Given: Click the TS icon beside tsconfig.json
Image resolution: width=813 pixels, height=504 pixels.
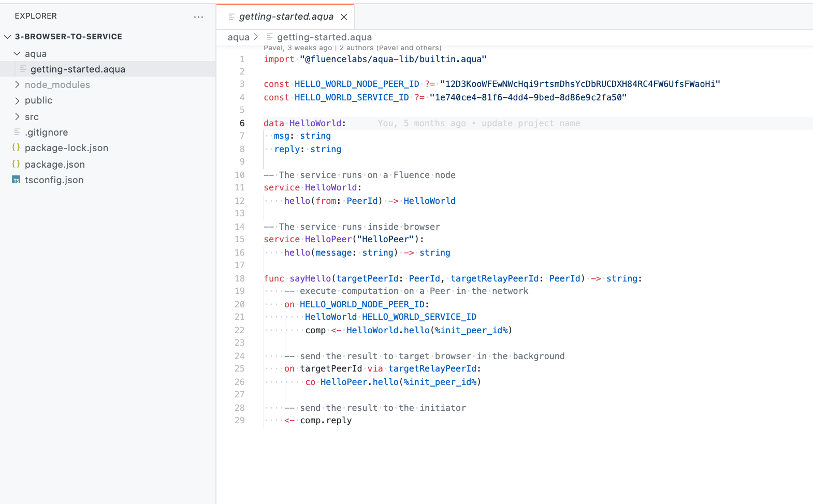Looking at the screenshot, I should click(16, 180).
